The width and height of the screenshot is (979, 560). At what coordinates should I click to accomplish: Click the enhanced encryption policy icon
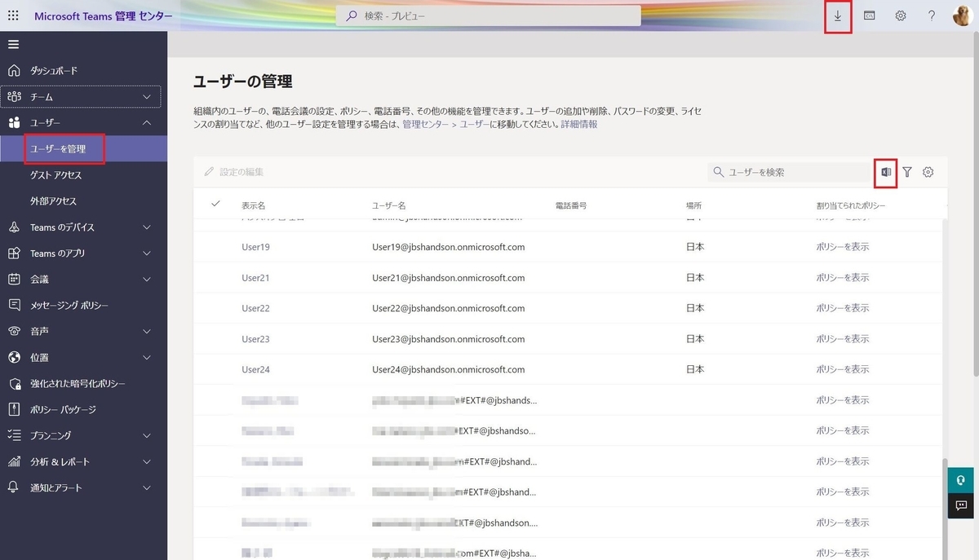pyautogui.click(x=14, y=383)
